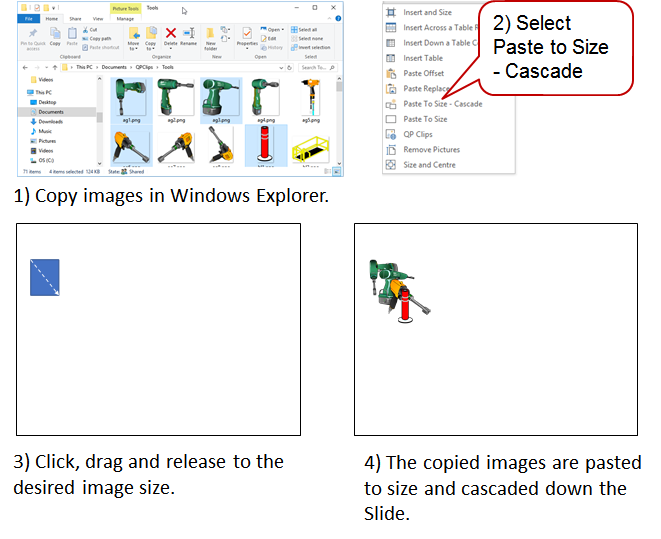The width and height of the screenshot is (661, 539).
Task: Choose Remove Pictures from the menu
Action: click(431, 149)
